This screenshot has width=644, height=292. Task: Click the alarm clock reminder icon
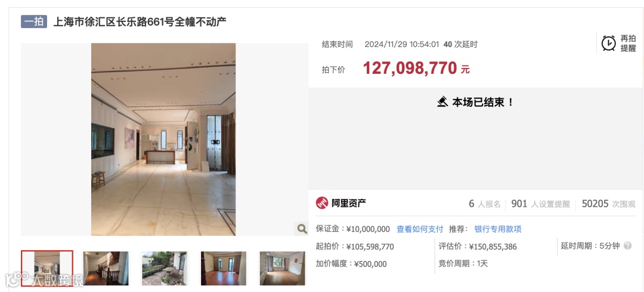pyautogui.click(x=609, y=43)
